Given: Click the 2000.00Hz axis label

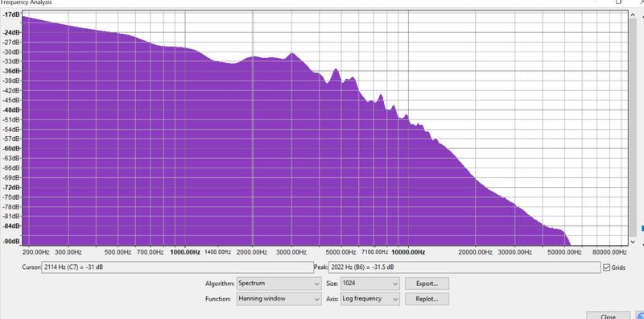Looking at the screenshot, I should (x=253, y=252).
